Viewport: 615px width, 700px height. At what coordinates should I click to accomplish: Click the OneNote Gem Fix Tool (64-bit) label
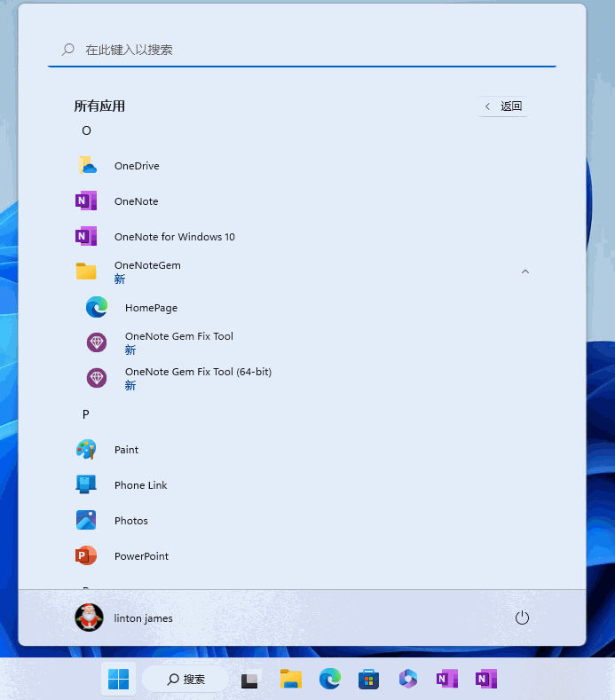pyautogui.click(x=198, y=372)
